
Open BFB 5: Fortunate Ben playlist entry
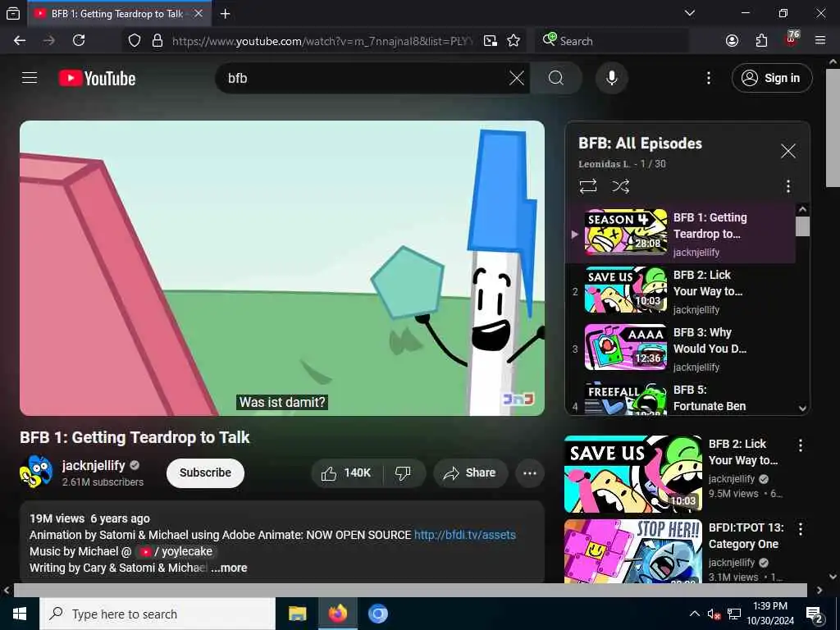click(x=682, y=397)
